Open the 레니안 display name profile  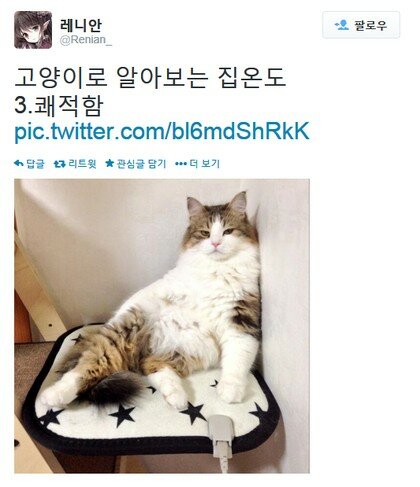coord(81,24)
